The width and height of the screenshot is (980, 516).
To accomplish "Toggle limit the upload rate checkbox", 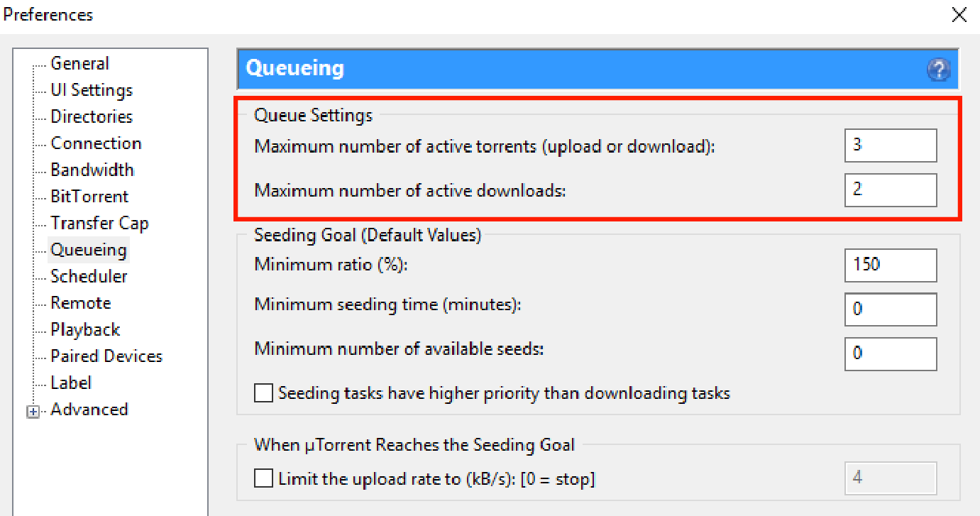I will pos(264,479).
